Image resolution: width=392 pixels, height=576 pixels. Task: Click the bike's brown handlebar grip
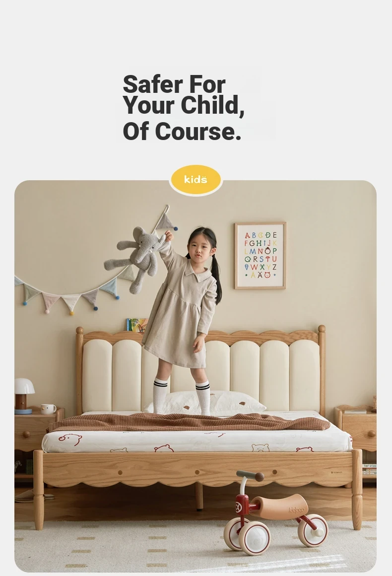click(x=260, y=477)
